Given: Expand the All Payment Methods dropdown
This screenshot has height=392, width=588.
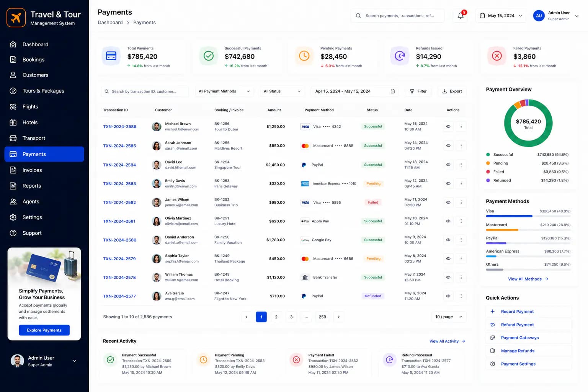Looking at the screenshot, I should (x=224, y=91).
